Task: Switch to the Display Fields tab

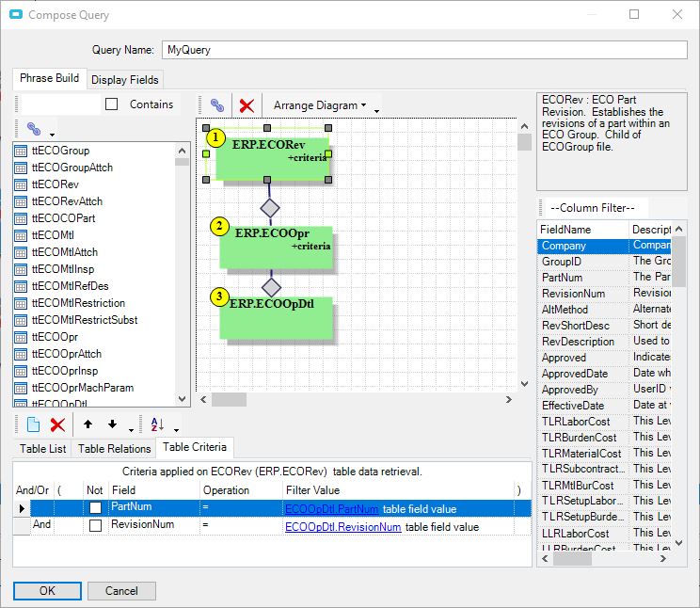Action: (125, 79)
